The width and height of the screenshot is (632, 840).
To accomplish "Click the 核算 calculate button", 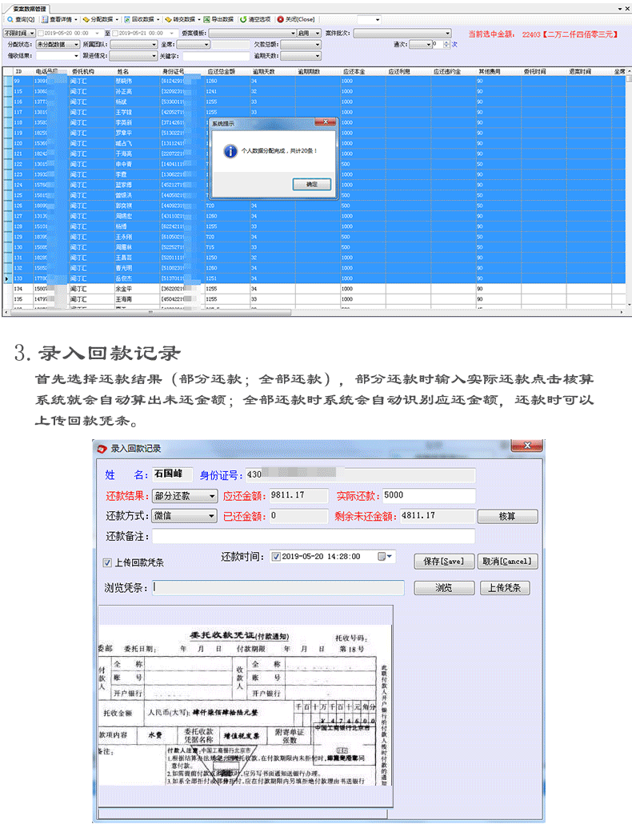I will tap(507, 517).
